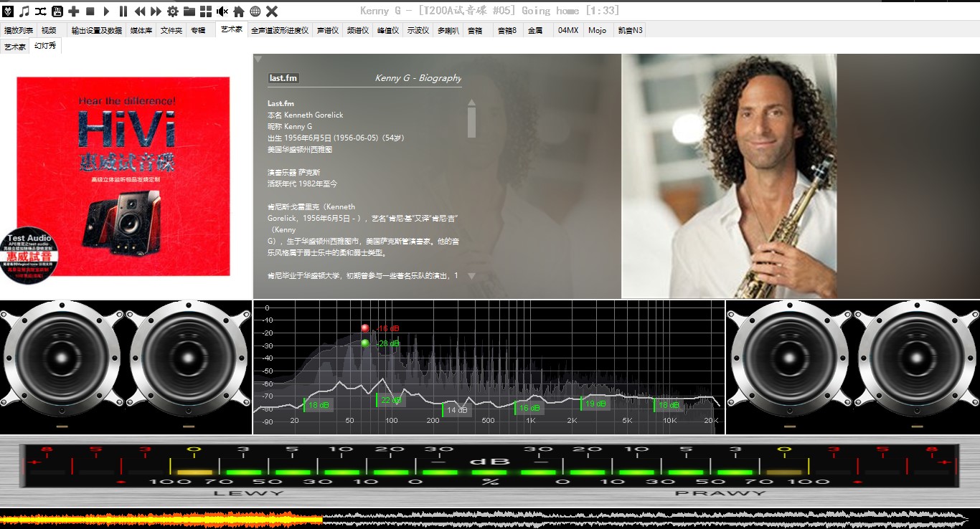
Task: Click the plus add icon
Action: 74,11
